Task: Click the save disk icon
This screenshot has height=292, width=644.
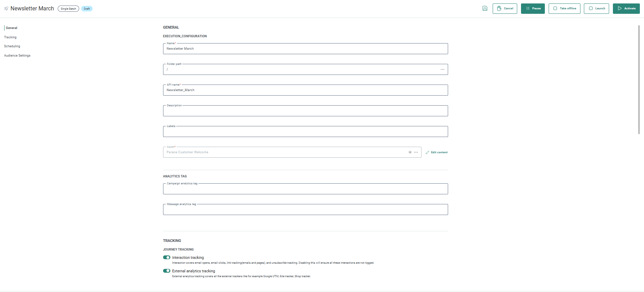Action: point(485,9)
